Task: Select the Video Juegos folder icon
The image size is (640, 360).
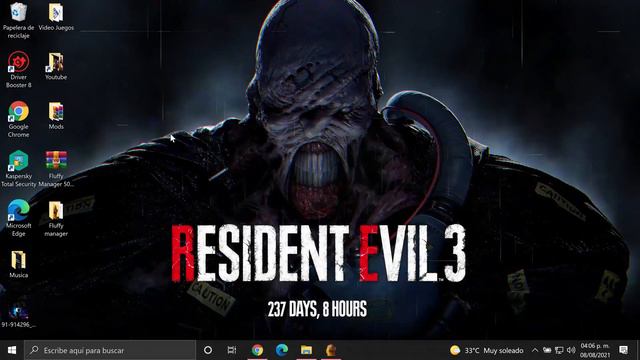Action: pyautogui.click(x=56, y=17)
